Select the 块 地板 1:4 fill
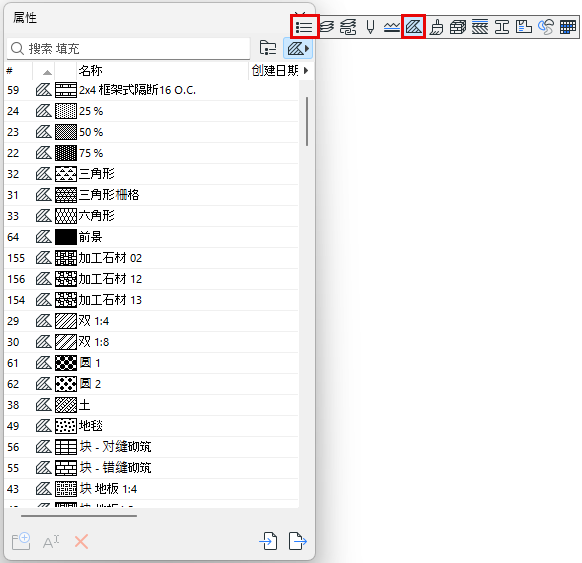Image resolution: width=582 pixels, height=563 pixels. click(151, 489)
